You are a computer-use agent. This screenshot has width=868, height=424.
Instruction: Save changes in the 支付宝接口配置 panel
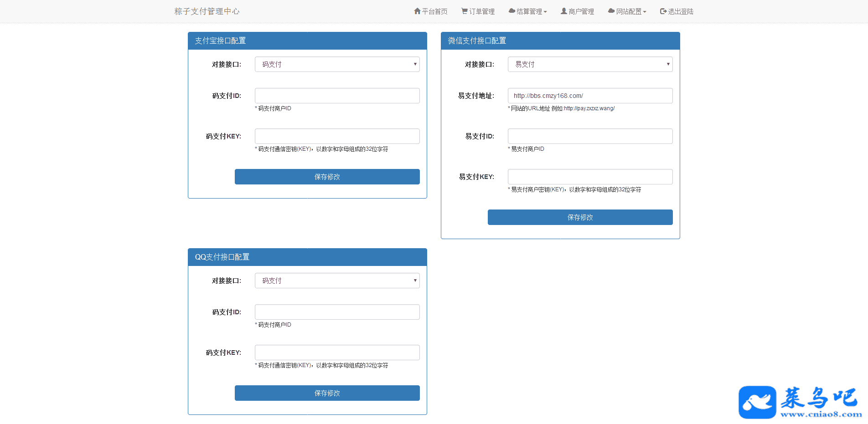(x=327, y=177)
